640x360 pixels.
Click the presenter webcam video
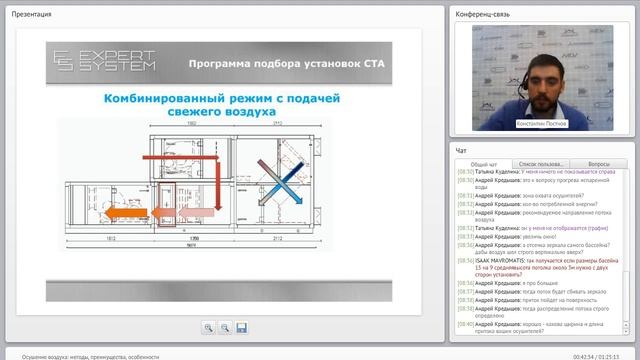pyautogui.click(x=542, y=78)
